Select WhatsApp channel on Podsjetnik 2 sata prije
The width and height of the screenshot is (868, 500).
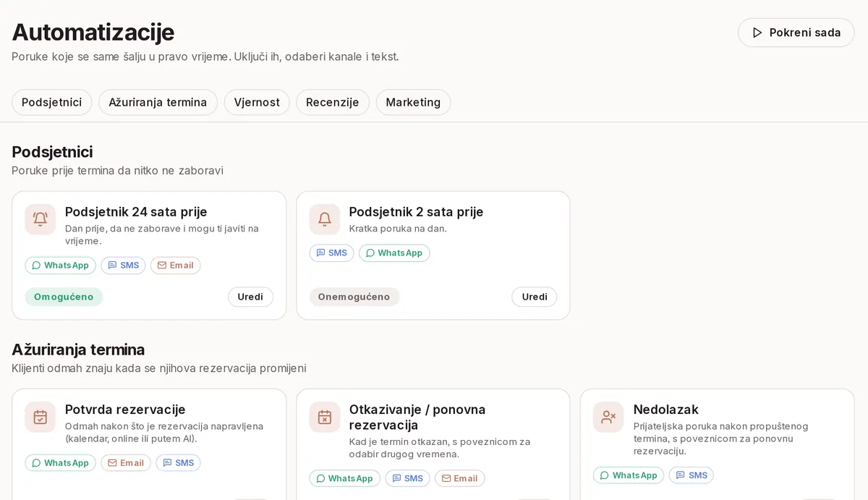[x=394, y=253]
